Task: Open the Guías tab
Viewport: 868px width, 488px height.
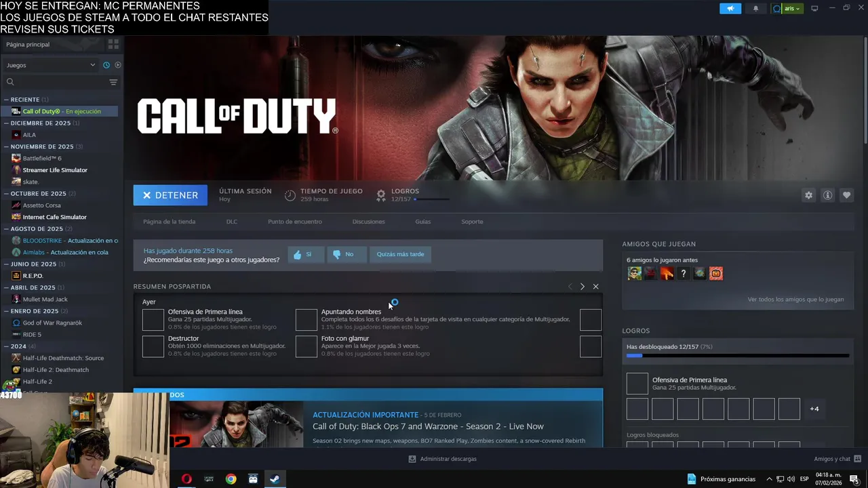Action: tap(423, 222)
